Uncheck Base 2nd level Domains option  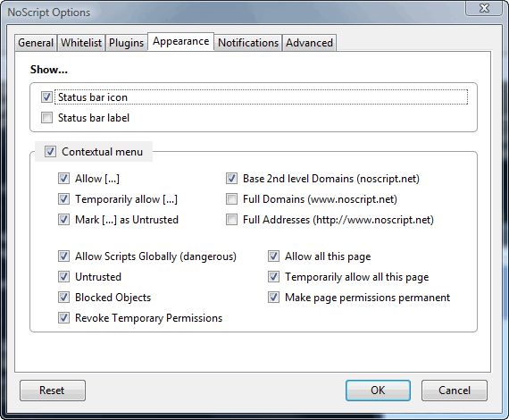[x=231, y=179]
